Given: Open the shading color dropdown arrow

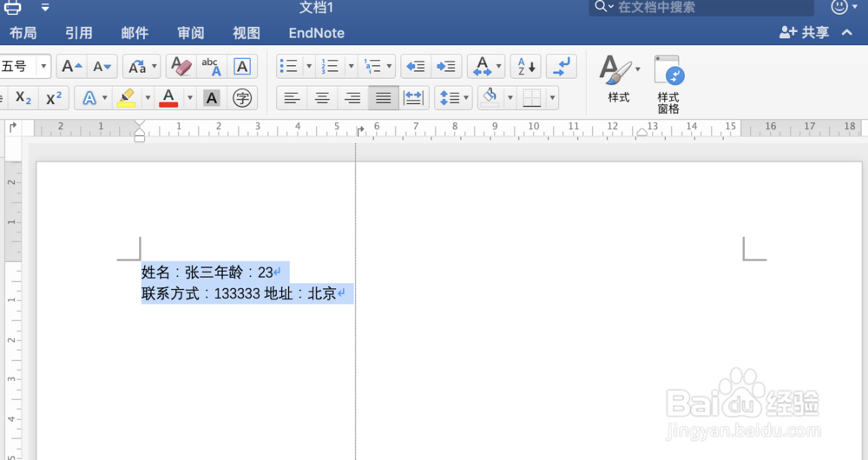Looking at the screenshot, I should click(x=510, y=98).
